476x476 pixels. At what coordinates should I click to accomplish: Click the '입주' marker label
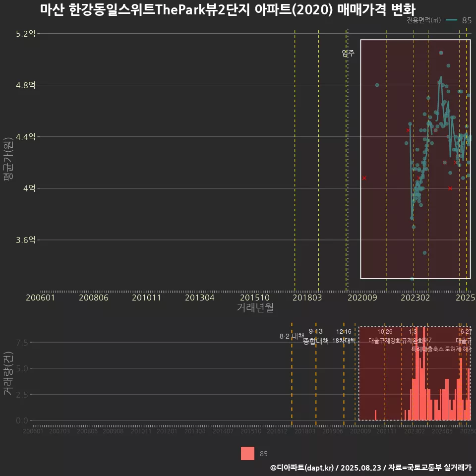[x=348, y=53]
